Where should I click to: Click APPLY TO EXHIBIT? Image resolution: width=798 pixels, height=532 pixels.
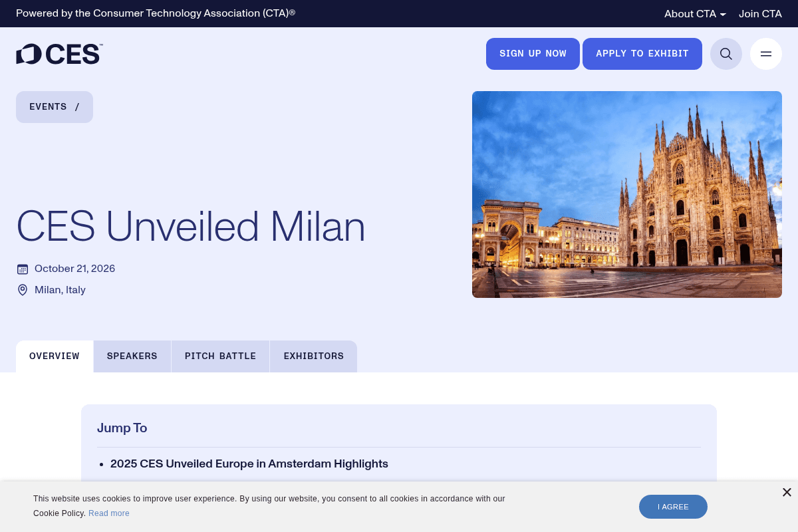pos(642,54)
